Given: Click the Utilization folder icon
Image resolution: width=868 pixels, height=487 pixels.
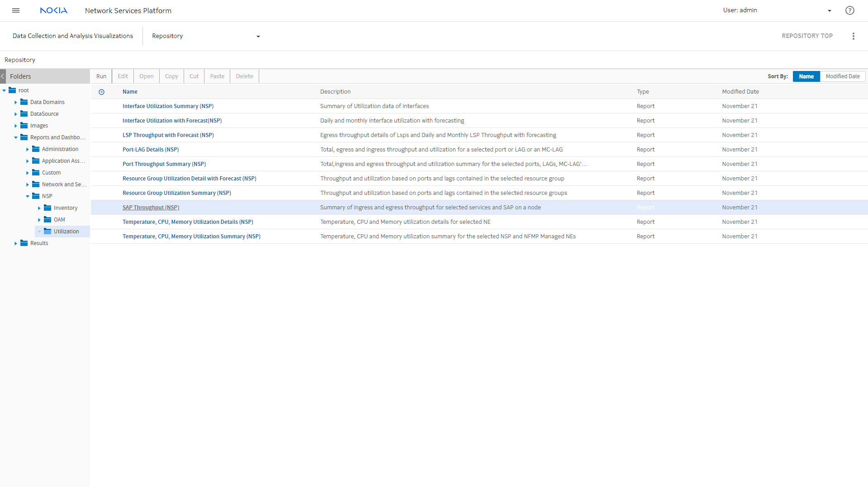Looking at the screenshot, I should tap(47, 231).
